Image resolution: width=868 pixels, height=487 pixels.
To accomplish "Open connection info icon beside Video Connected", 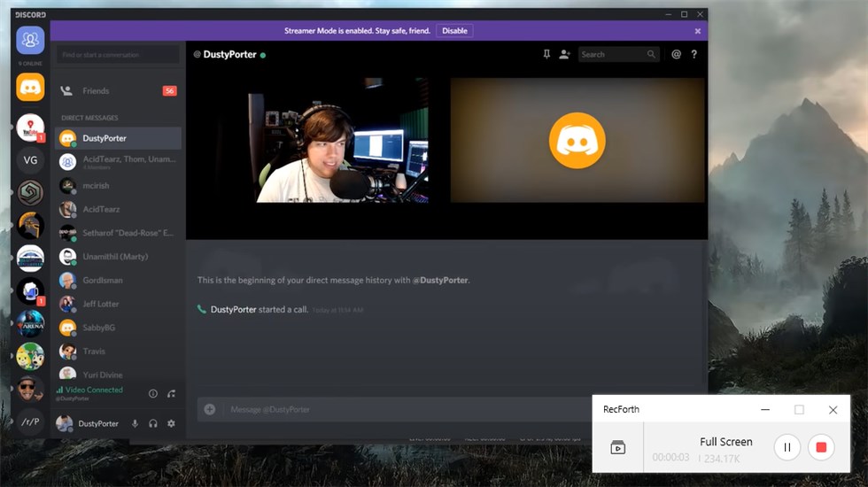I will (152, 393).
